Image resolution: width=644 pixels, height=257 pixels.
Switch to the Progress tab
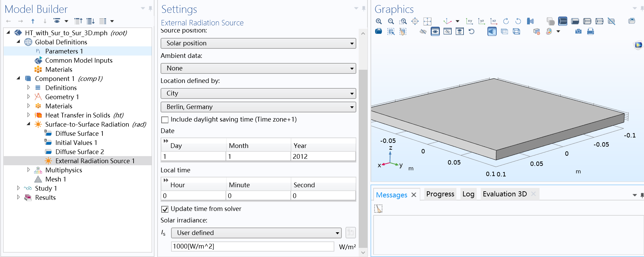click(x=440, y=194)
